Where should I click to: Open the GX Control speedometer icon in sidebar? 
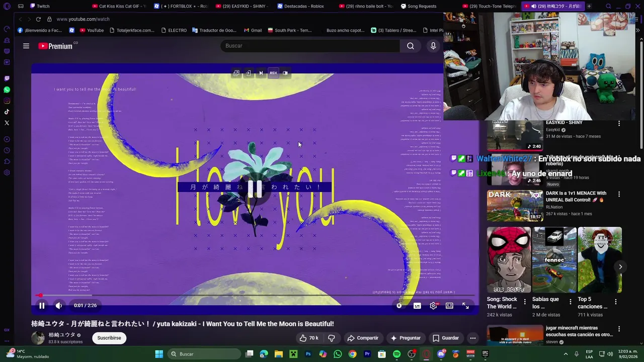pyautogui.click(x=7, y=29)
